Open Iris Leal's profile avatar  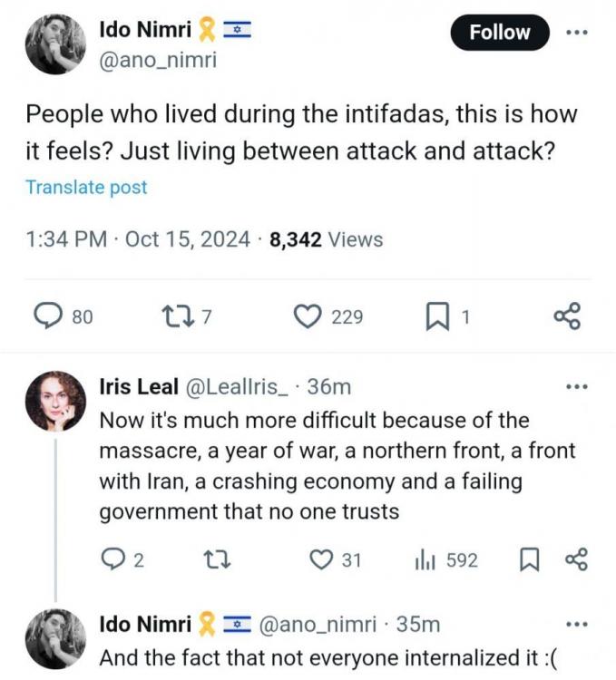tap(55, 400)
